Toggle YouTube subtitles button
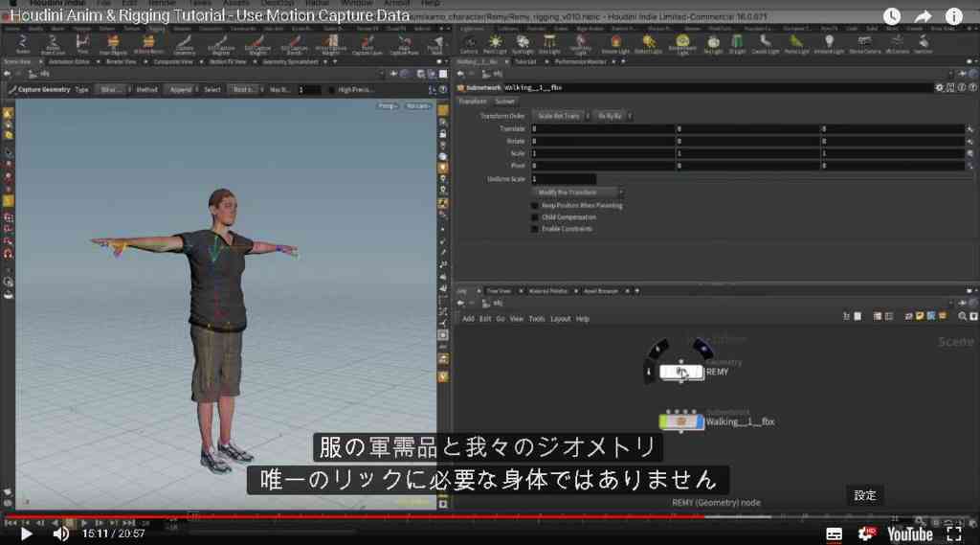 pos(834,534)
